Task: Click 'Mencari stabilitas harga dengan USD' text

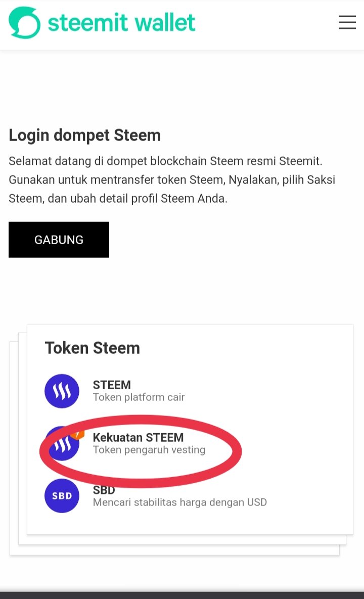Action: pyautogui.click(x=180, y=502)
